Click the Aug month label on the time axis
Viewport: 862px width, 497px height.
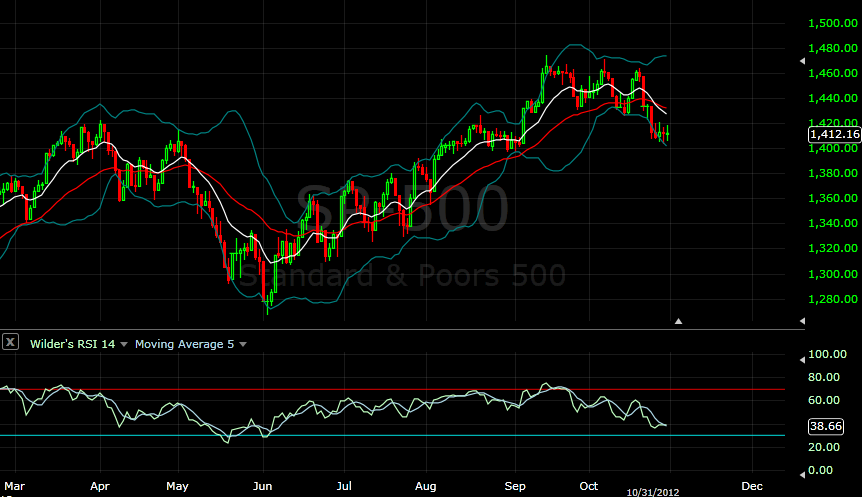(x=426, y=486)
